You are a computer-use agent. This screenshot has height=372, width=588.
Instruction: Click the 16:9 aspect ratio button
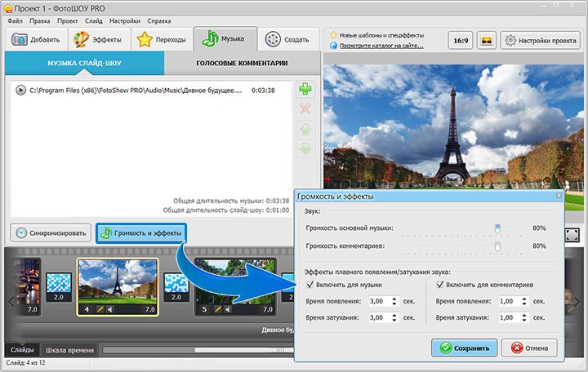(461, 41)
